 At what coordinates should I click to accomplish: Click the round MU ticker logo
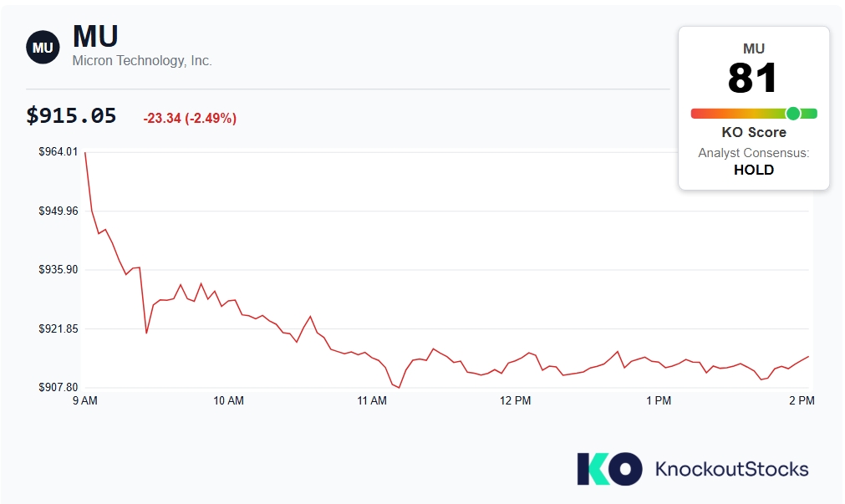(43, 48)
